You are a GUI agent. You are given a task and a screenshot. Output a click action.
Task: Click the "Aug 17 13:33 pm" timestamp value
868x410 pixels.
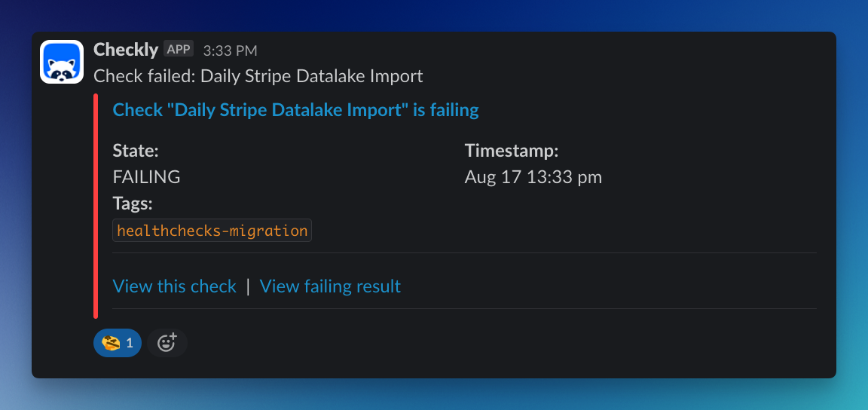(533, 177)
